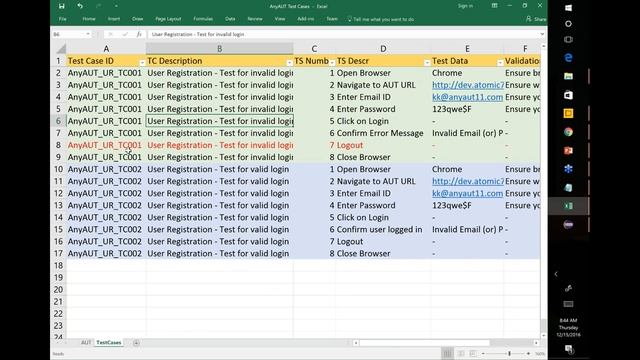The height and width of the screenshot is (360, 640).
Task: Click Sign in at the top
Action: [x=465, y=6]
